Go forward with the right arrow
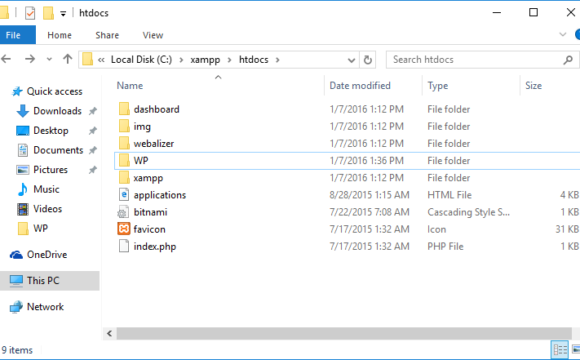The width and height of the screenshot is (580, 360). pos(30,59)
